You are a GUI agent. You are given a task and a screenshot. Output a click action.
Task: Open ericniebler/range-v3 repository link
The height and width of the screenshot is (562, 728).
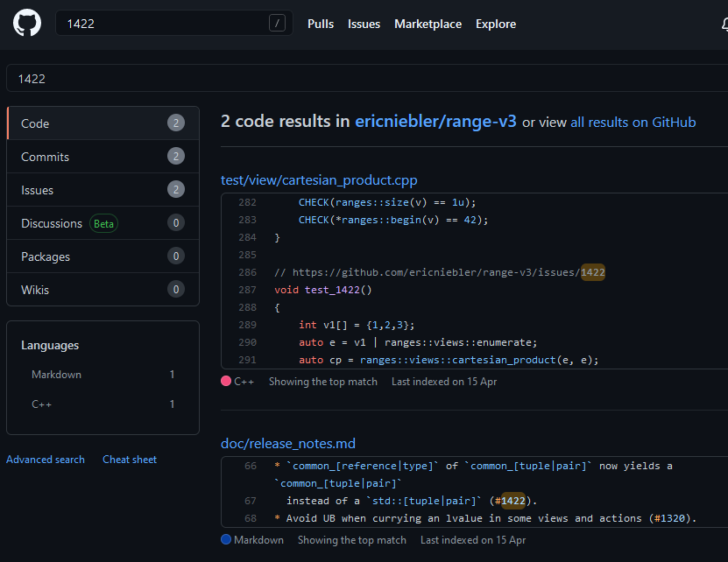pos(435,121)
